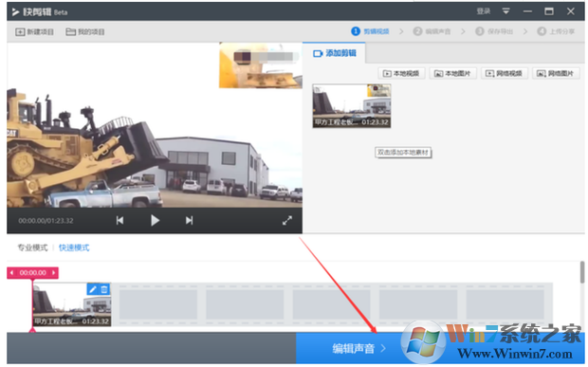588x367 pixels.
Task: Click the 登录 login link
Action: tap(484, 11)
